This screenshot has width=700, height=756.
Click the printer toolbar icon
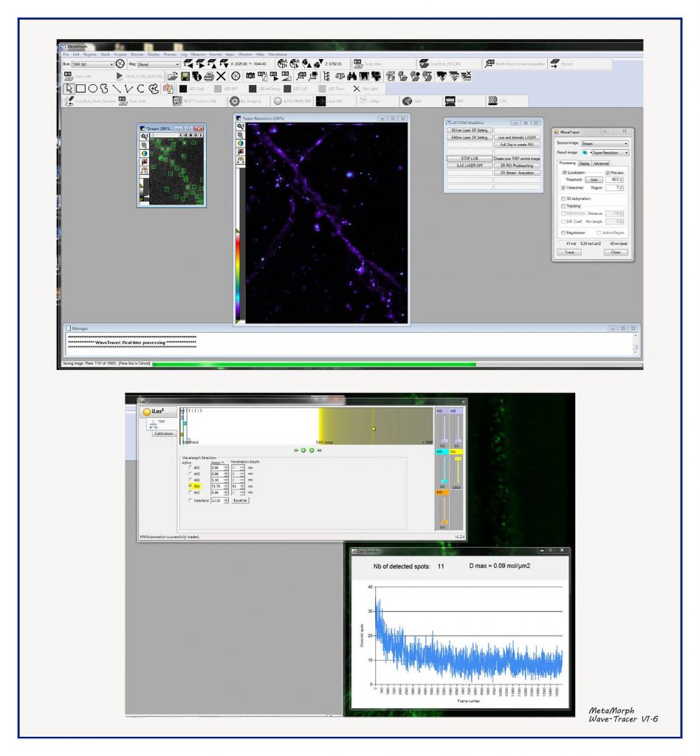[209, 76]
